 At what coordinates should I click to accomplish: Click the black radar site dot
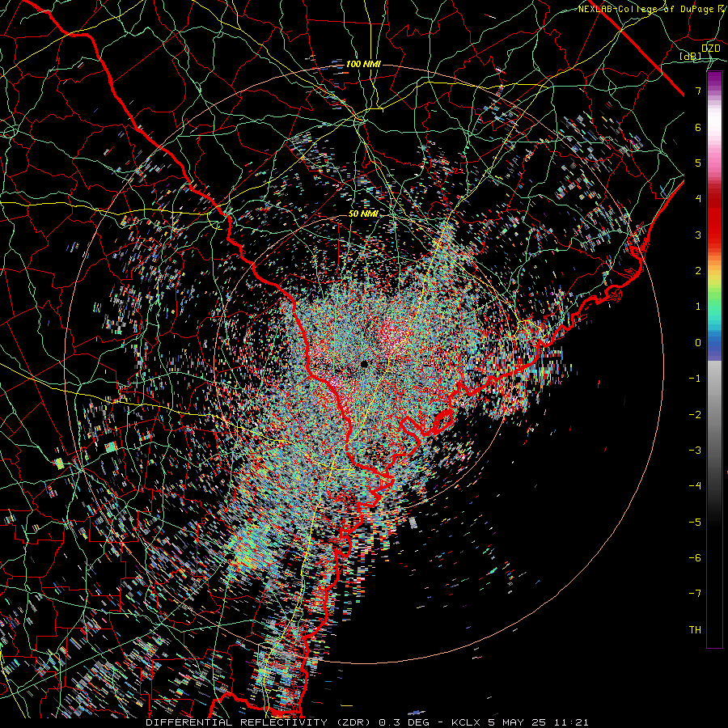coord(365,364)
